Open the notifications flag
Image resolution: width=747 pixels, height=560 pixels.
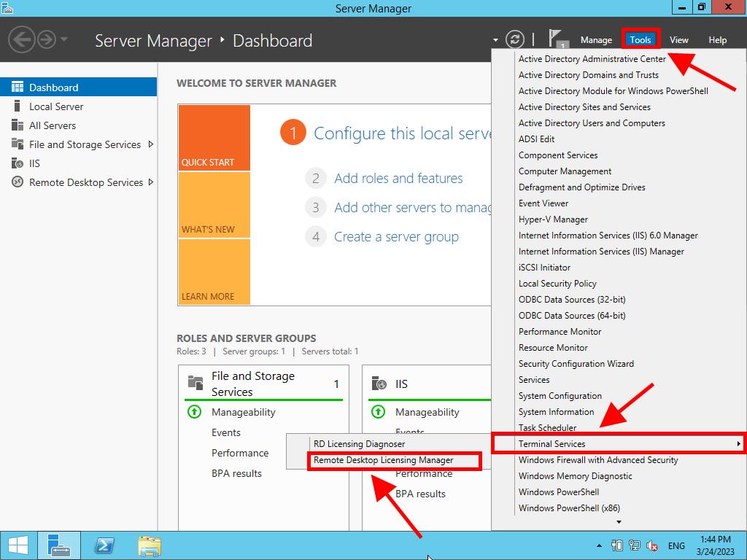click(x=557, y=39)
